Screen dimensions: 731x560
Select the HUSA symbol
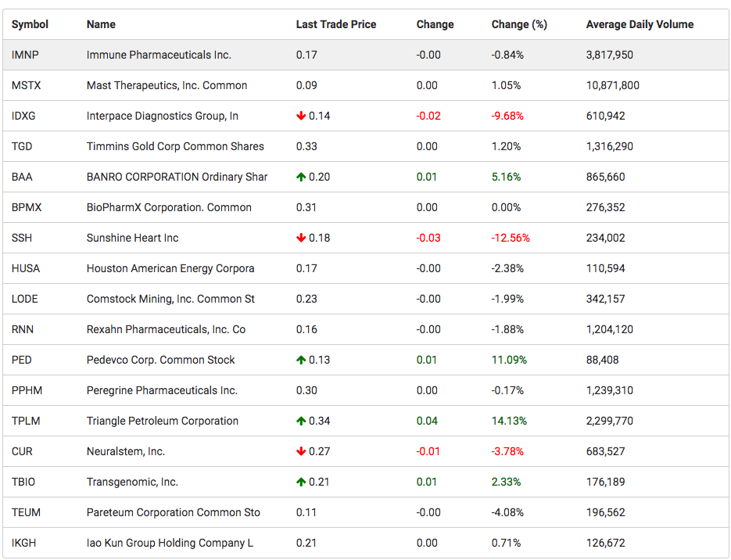click(x=26, y=268)
